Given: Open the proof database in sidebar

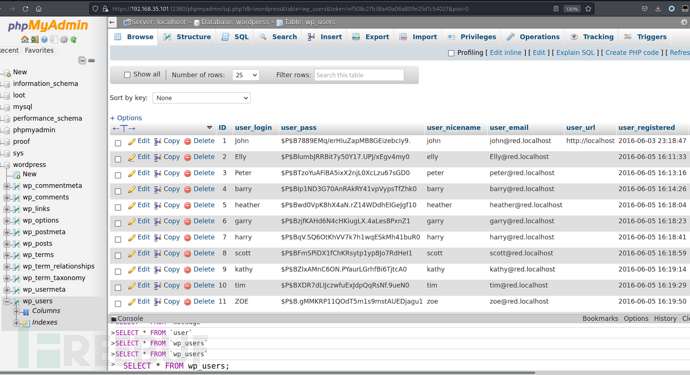Looking at the screenshot, I should (21, 142).
